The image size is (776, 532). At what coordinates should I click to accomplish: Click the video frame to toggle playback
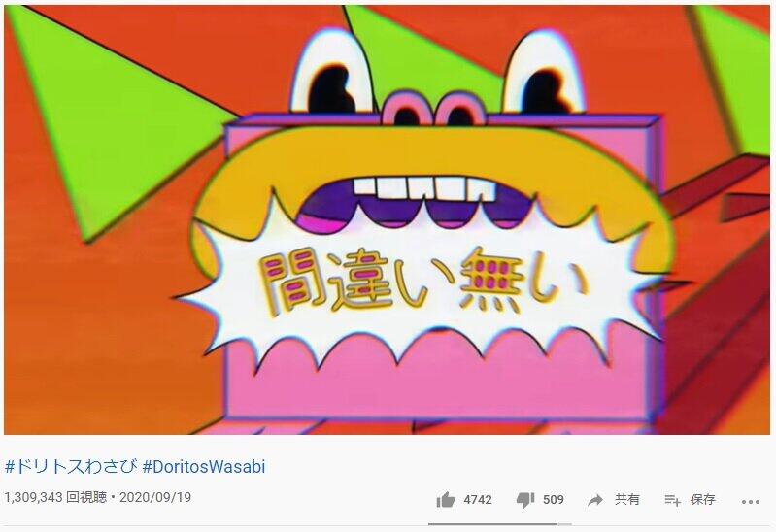coord(387,219)
